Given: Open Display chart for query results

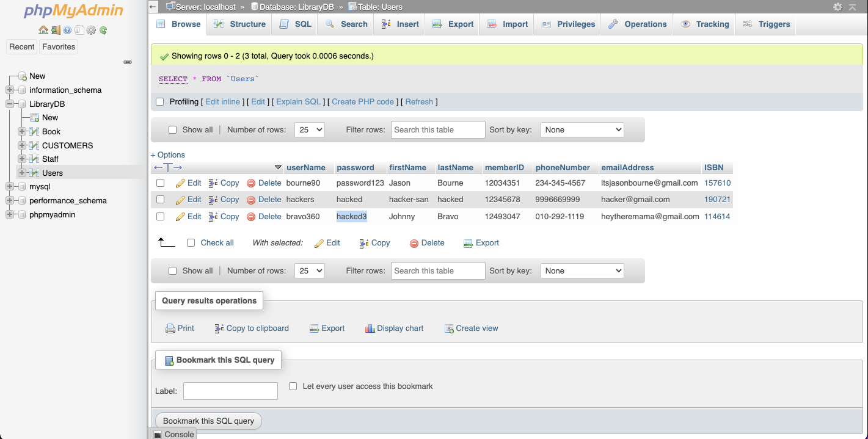Looking at the screenshot, I should point(394,328).
